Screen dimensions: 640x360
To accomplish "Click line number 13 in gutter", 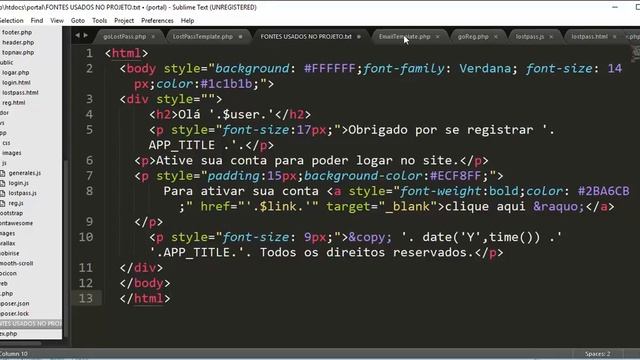I will pyautogui.click(x=86, y=298).
